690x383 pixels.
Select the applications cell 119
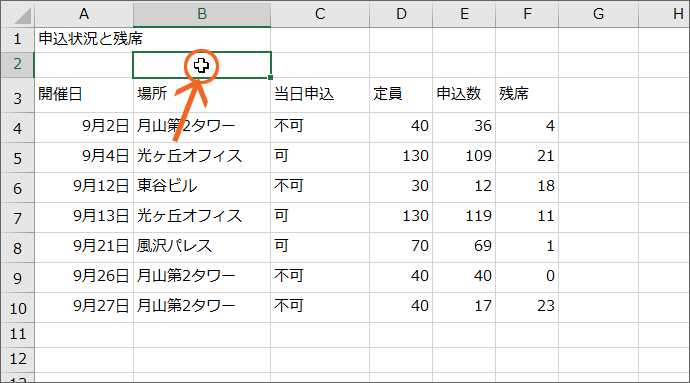click(464, 217)
